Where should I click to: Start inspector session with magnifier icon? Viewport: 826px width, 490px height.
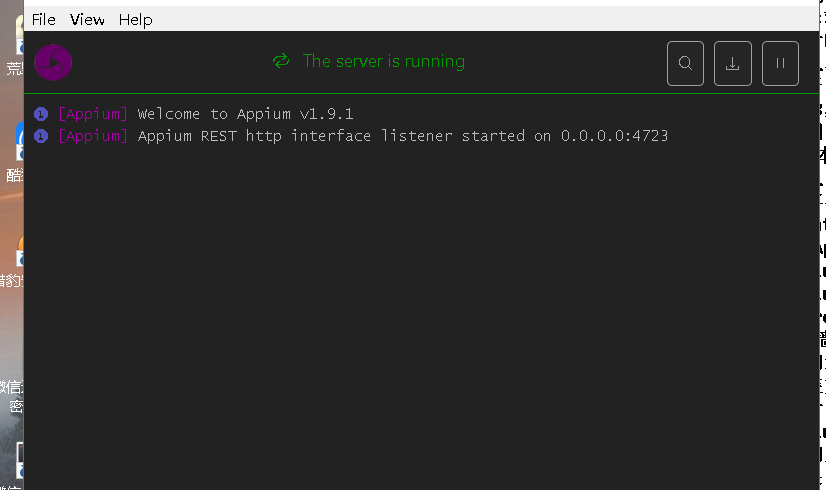(x=685, y=63)
